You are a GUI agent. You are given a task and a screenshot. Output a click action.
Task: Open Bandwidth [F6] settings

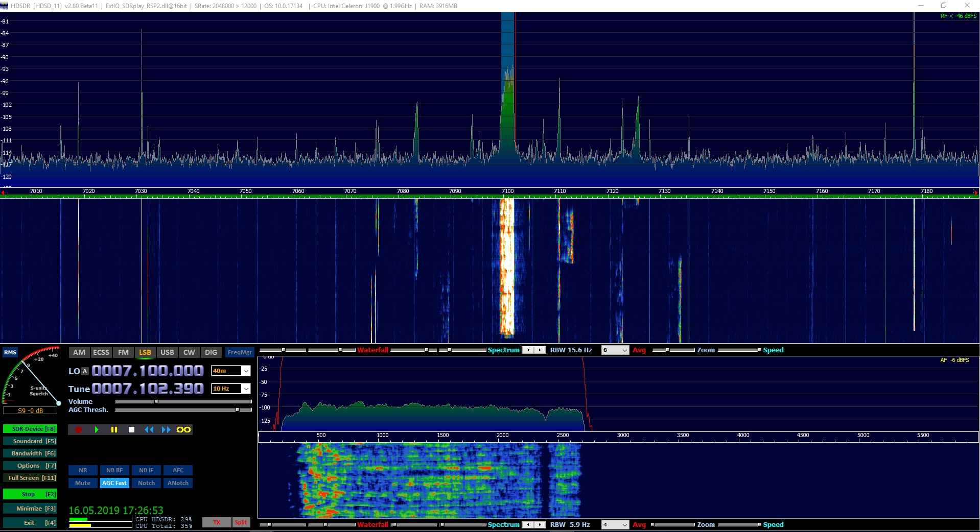(x=30, y=453)
